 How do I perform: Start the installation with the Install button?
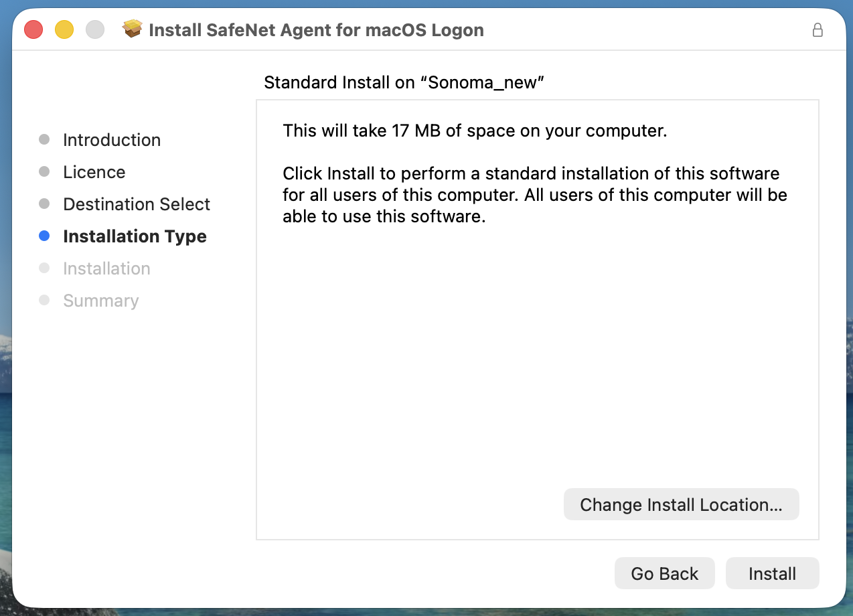772,573
